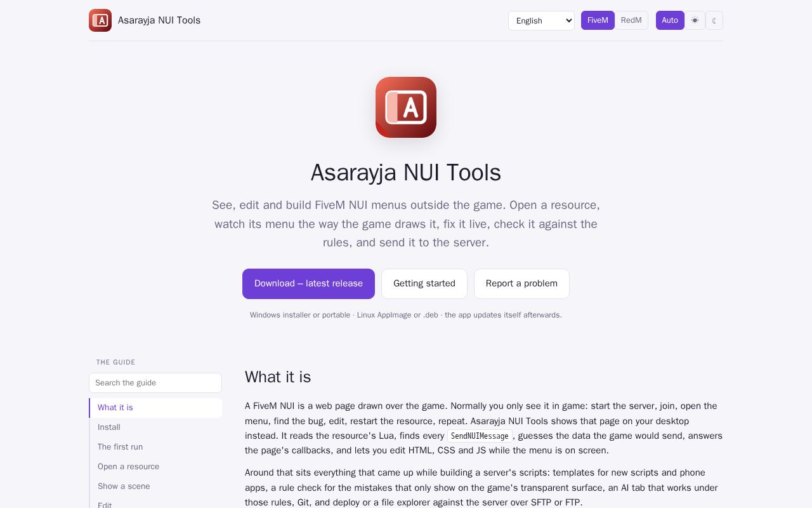Click the Asarayja logo icon in header
The height and width of the screenshot is (508, 812).
100,20
